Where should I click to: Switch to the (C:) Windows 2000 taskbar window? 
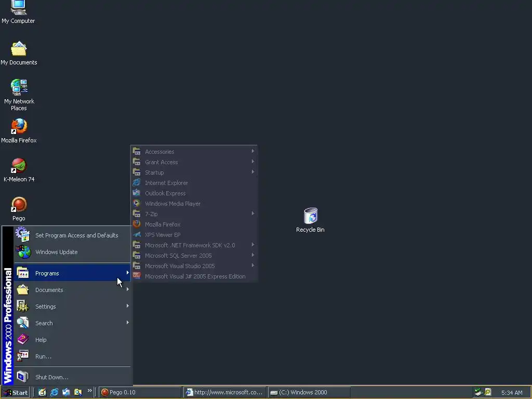point(309,392)
